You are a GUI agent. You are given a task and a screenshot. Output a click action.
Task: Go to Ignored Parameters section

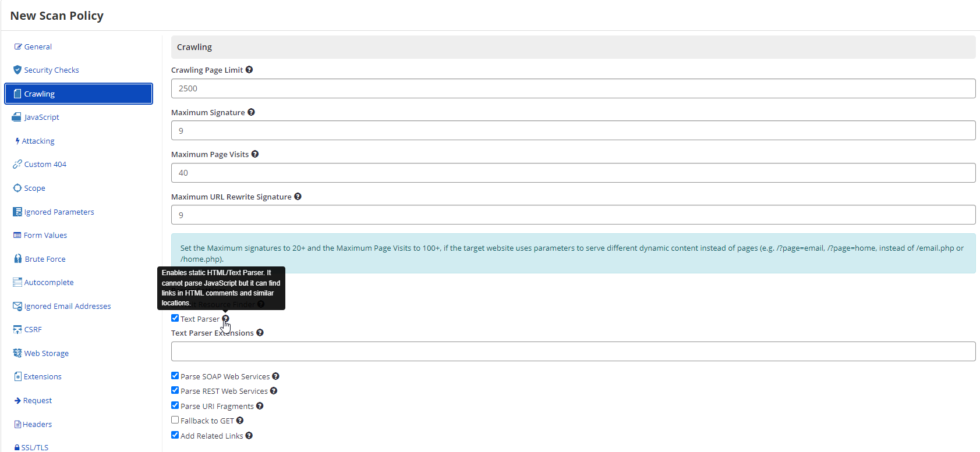point(59,212)
